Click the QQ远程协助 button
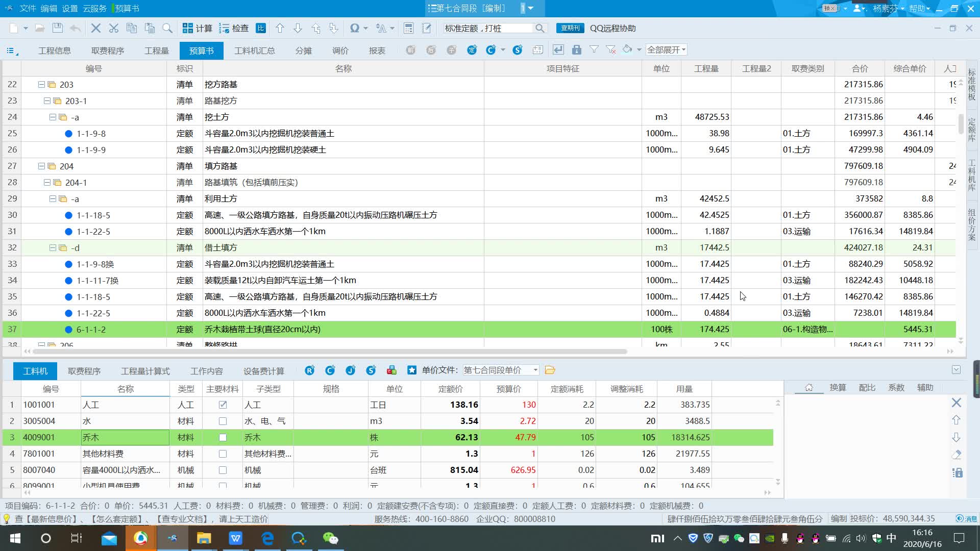This screenshot has width=980, height=551. tap(612, 28)
